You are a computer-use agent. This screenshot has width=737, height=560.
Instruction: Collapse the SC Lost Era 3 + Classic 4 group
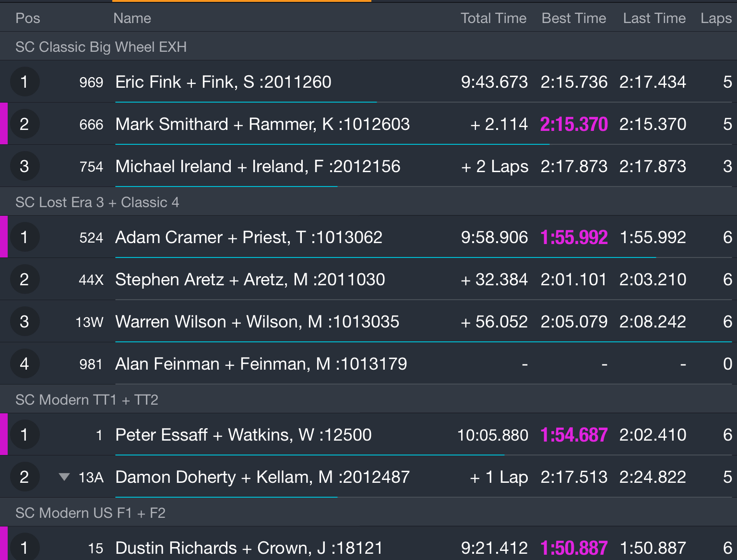tap(368, 202)
